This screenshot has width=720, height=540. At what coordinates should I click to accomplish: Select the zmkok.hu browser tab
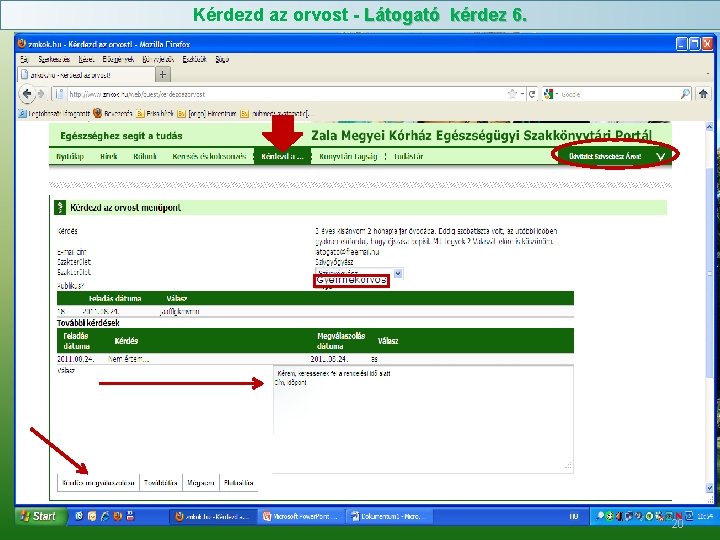(86, 74)
